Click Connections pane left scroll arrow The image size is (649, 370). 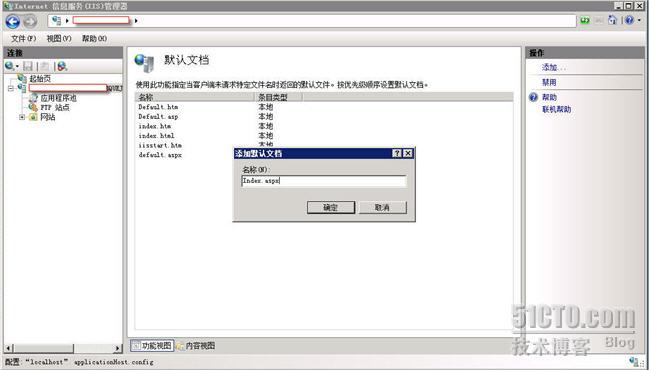point(9,348)
